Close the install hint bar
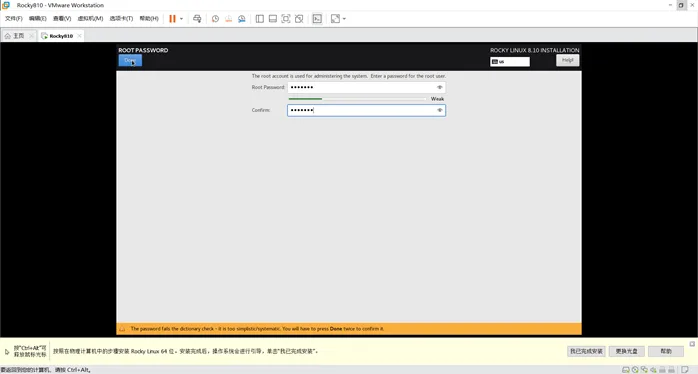Image resolution: width=698 pixels, height=374 pixels. tap(692, 344)
